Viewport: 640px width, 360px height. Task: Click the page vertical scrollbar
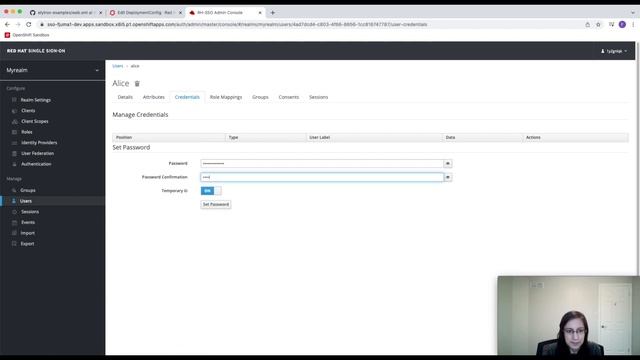[x=638, y=159]
